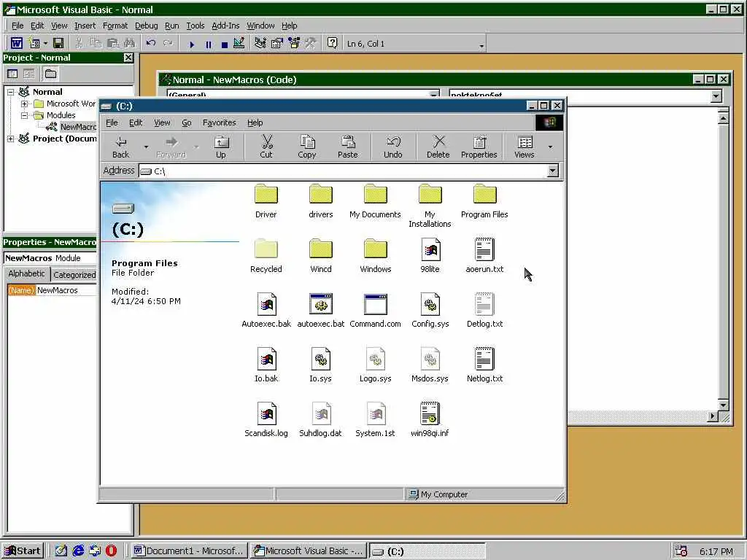The height and width of the screenshot is (560, 747).
Task: Open the Go menu in C: window
Action: [x=186, y=122]
